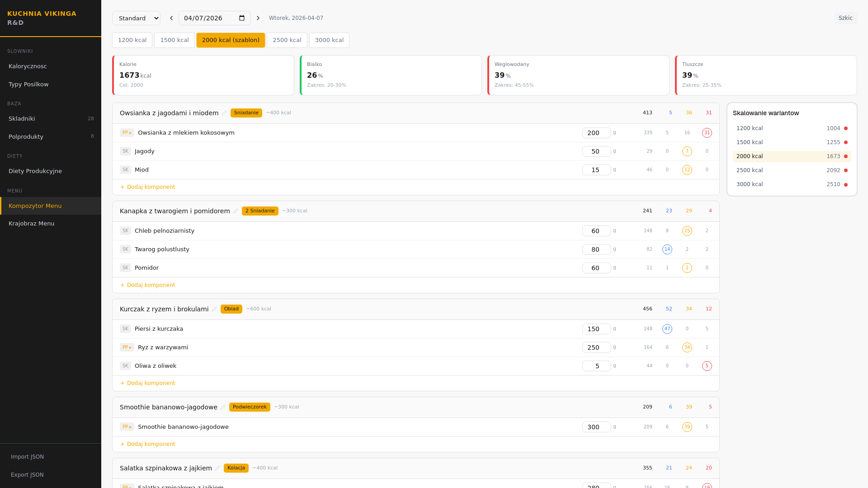Click SK badge next to Piersi z kurczaka
The width and height of the screenshot is (868, 488).
tap(125, 329)
